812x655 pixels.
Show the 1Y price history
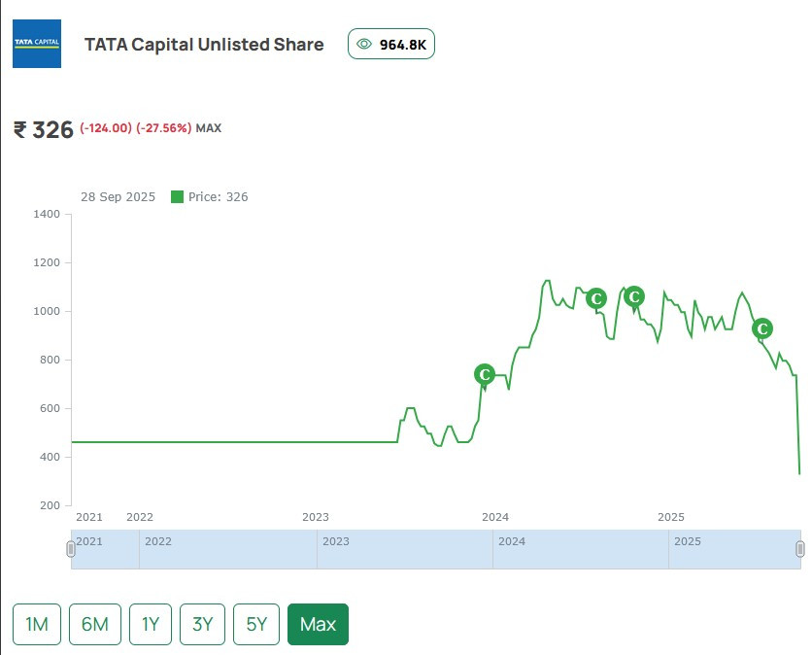[x=151, y=624]
